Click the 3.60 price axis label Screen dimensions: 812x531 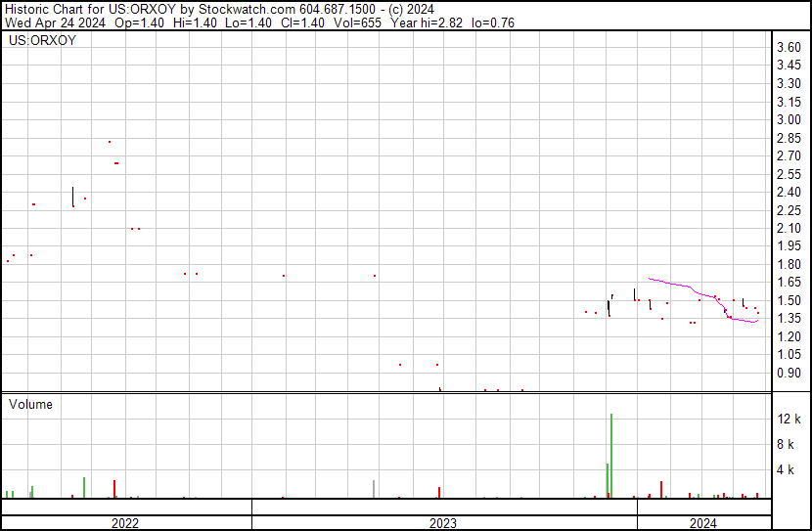click(789, 47)
